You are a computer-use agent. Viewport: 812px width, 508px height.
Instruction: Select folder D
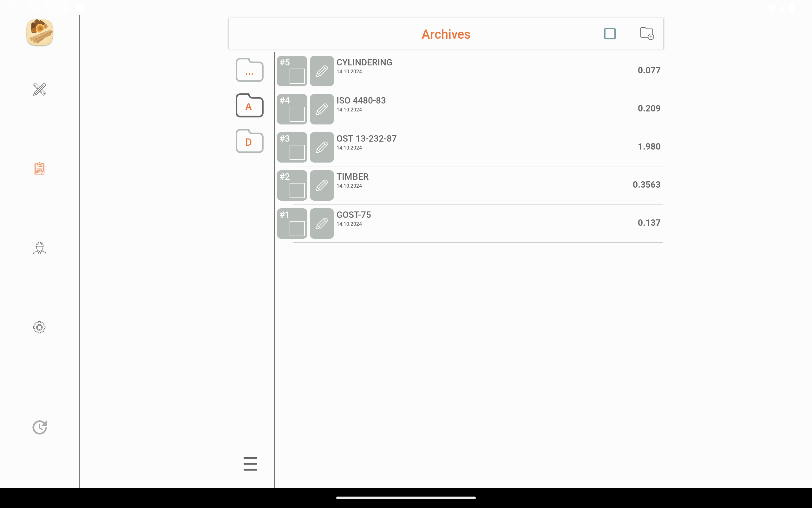click(x=249, y=141)
